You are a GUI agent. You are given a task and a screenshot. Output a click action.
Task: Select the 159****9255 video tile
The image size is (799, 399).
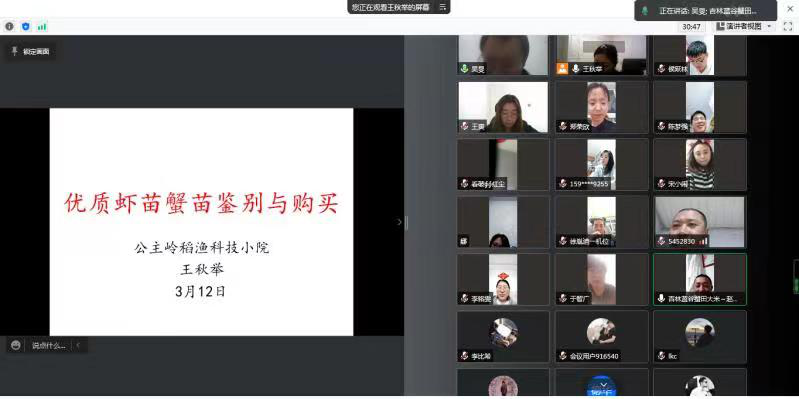pyautogui.click(x=602, y=165)
